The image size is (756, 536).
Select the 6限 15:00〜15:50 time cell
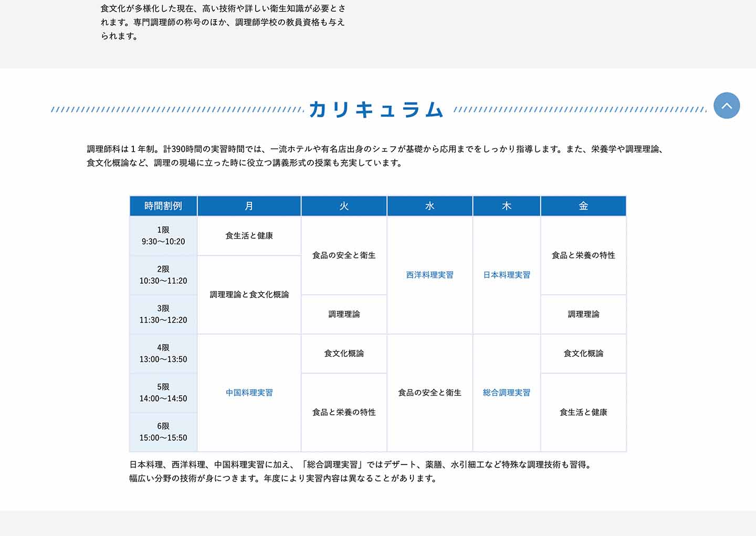pyautogui.click(x=163, y=432)
